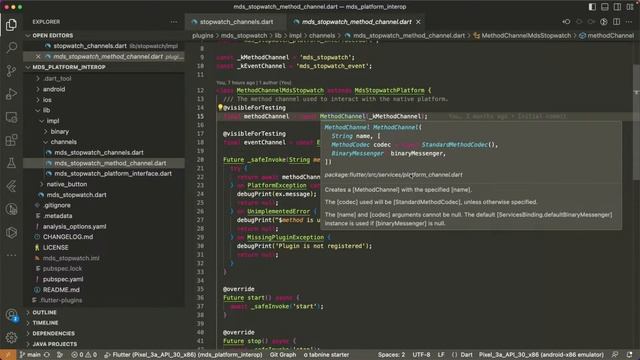The height and width of the screenshot is (360, 640).
Task: Expand the android folder
Action: point(54,89)
